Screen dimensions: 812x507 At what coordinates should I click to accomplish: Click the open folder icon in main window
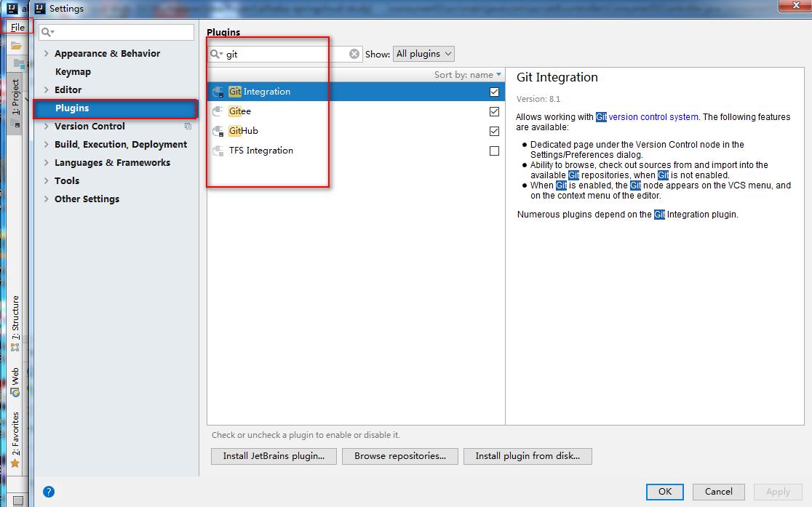coord(17,46)
